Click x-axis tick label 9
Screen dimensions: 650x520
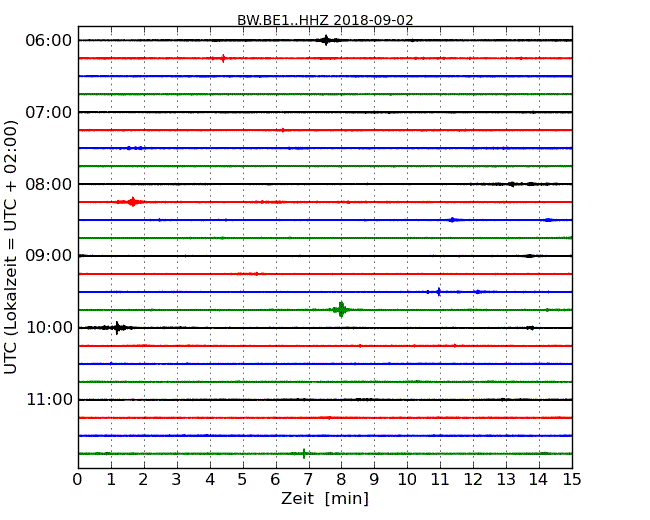click(x=374, y=479)
